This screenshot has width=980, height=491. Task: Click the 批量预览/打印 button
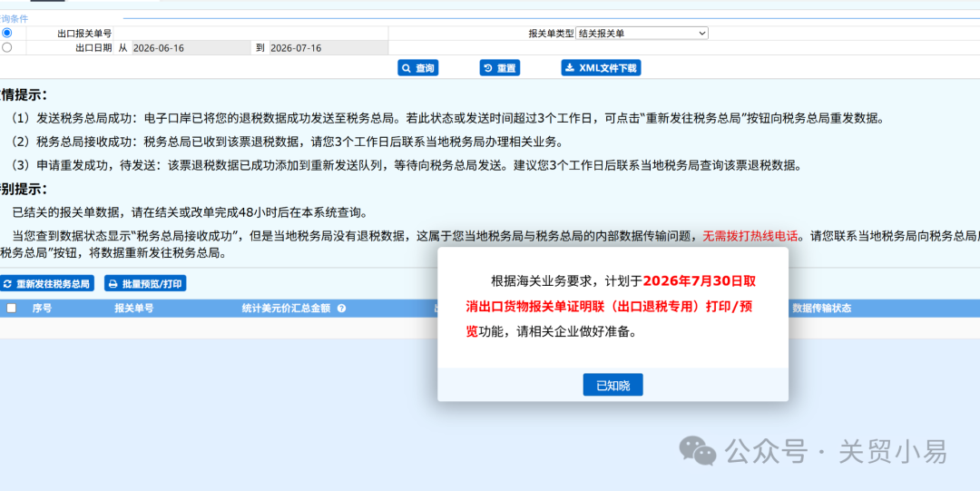coord(145,283)
